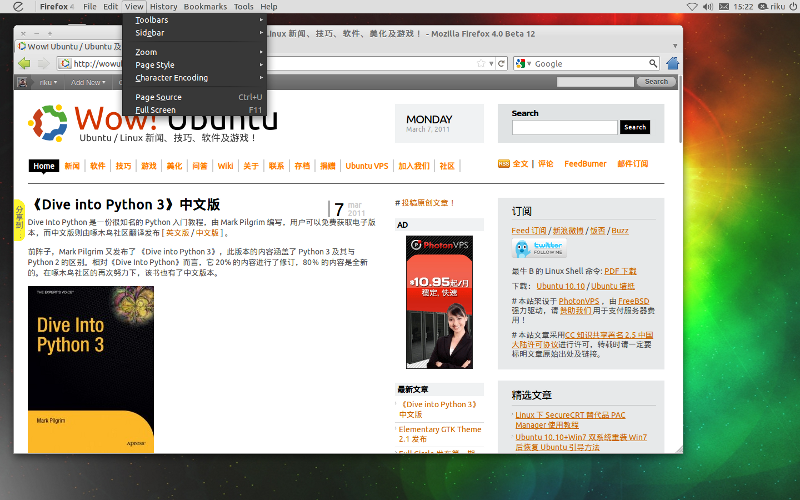Expand the Add New dropdown in admin bar
800x500 pixels.
pyautogui.click(x=88, y=82)
